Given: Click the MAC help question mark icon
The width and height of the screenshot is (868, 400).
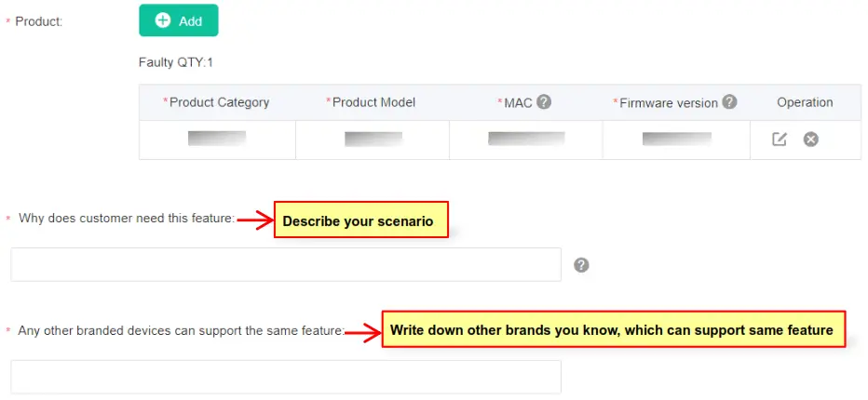Looking at the screenshot, I should tap(544, 102).
